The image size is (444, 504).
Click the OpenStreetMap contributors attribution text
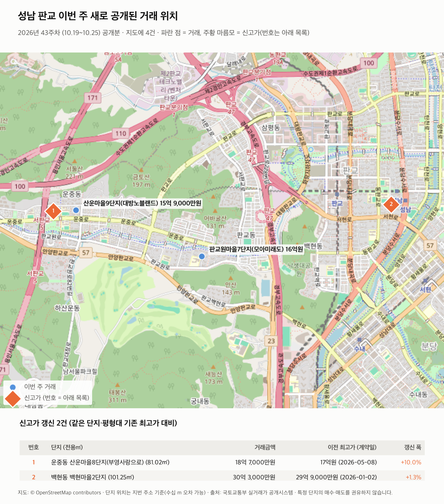65,493
